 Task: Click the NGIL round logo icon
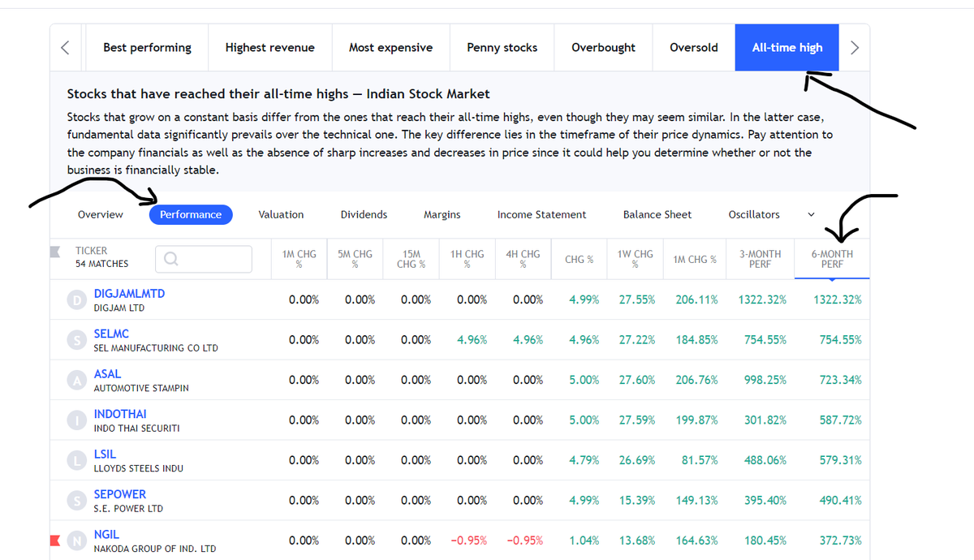76,541
